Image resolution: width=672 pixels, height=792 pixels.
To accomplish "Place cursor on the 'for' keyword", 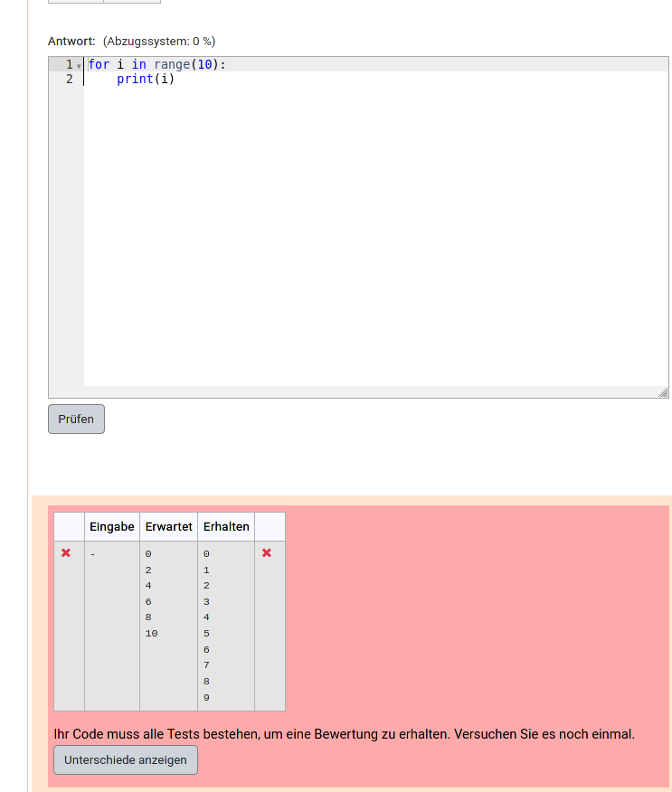I will 99,65.
